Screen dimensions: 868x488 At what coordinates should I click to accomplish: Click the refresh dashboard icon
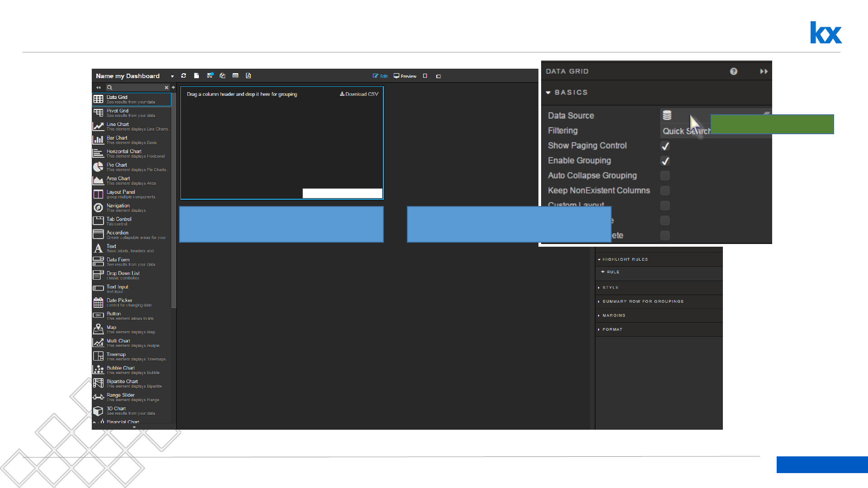pyautogui.click(x=184, y=76)
